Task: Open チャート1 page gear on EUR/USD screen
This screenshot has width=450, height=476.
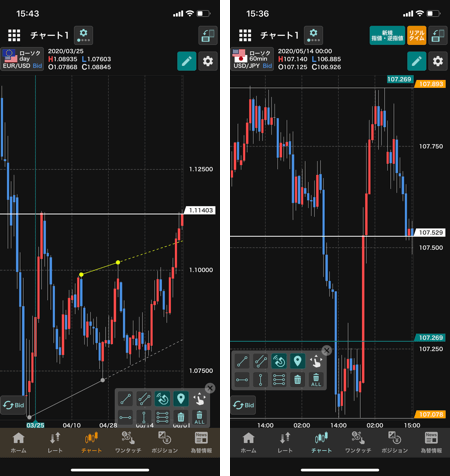Action: pyautogui.click(x=83, y=35)
